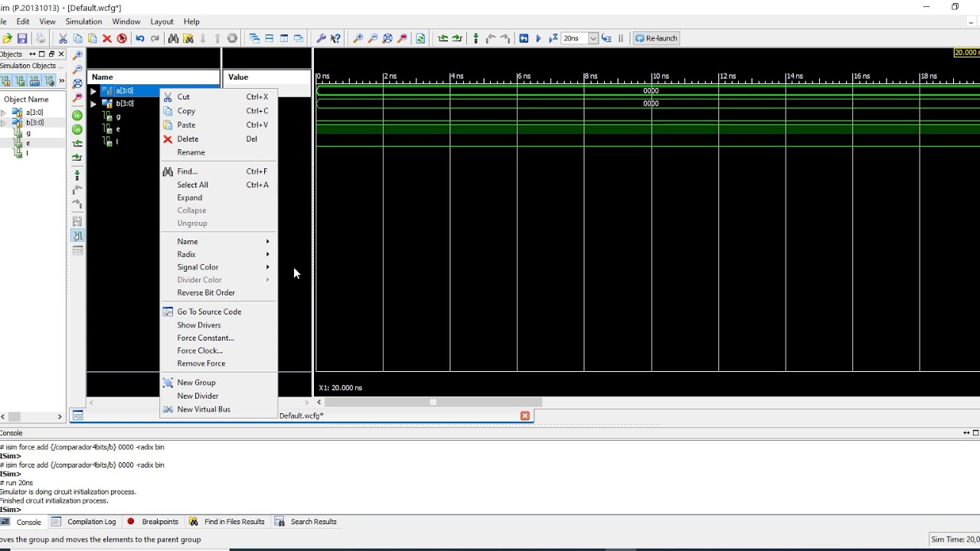This screenshot has width=980, height=551.
Task: Select Reverse Bit Order in the context menu
Action: 218,292
